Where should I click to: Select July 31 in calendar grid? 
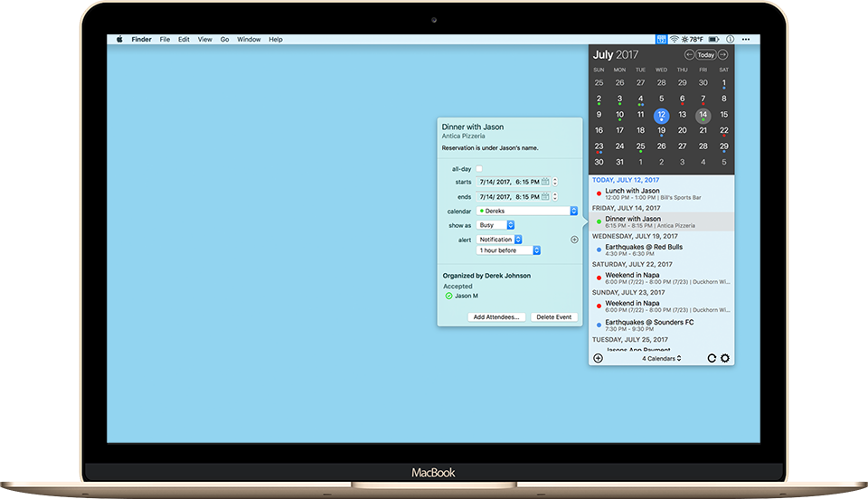[620, 162]
